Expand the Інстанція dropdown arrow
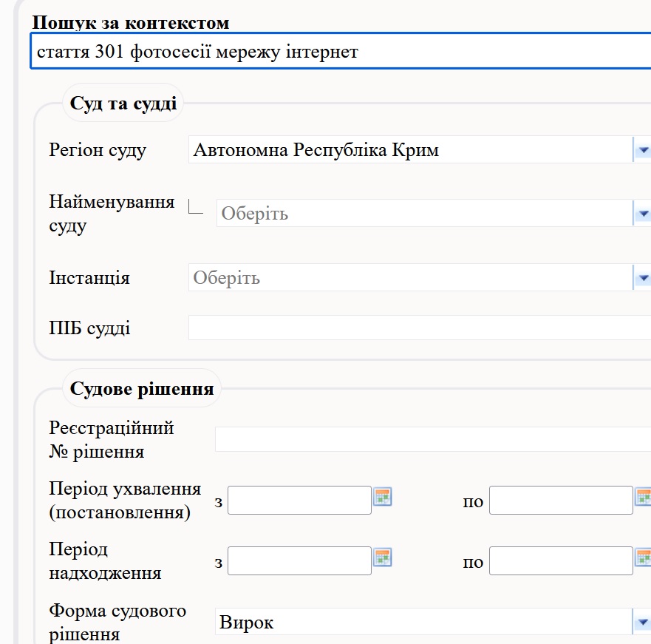 (642, 277)
